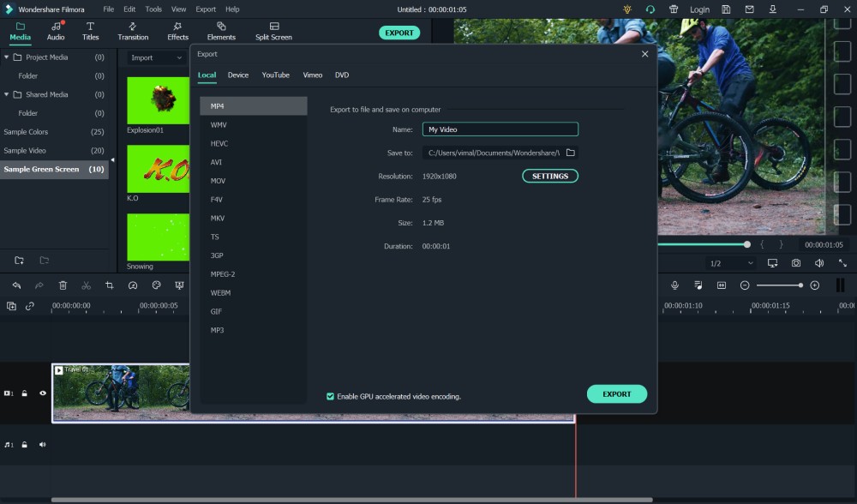Zoom timeline in with the plus icon
Viewport: 857px width, 504px height.
[x=815, y=285]
